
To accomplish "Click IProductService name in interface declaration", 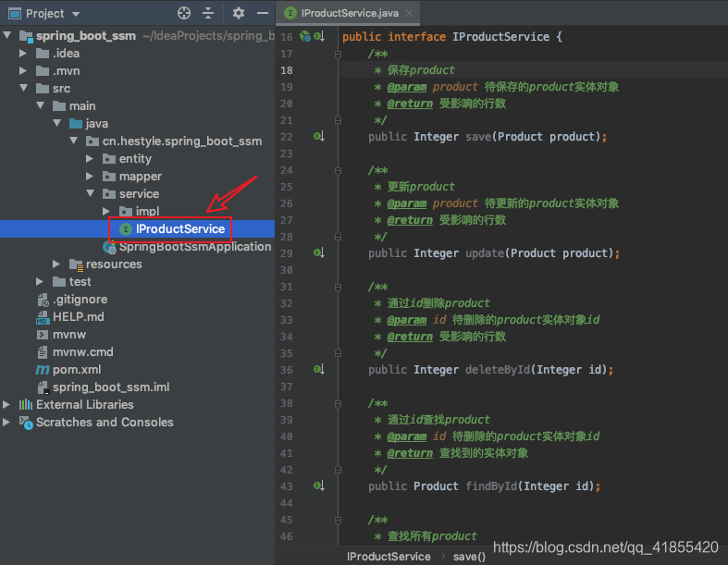I will click(x=501, y=37).
